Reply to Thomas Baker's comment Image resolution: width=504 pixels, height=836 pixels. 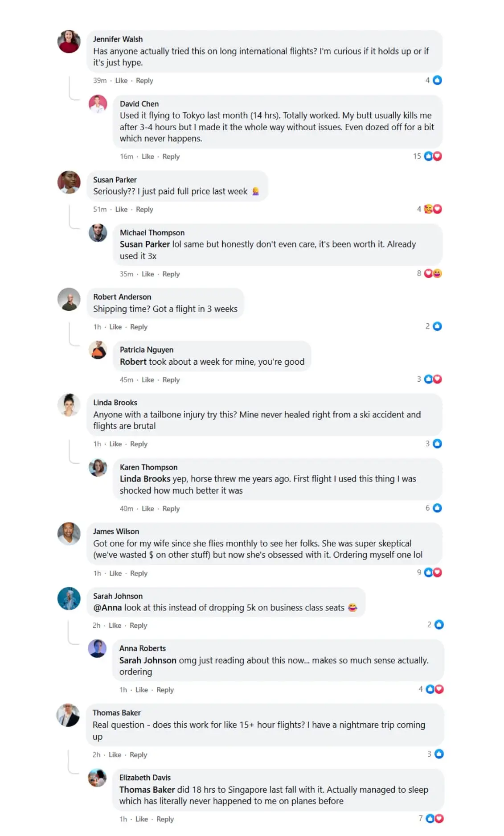click(138, 755)
